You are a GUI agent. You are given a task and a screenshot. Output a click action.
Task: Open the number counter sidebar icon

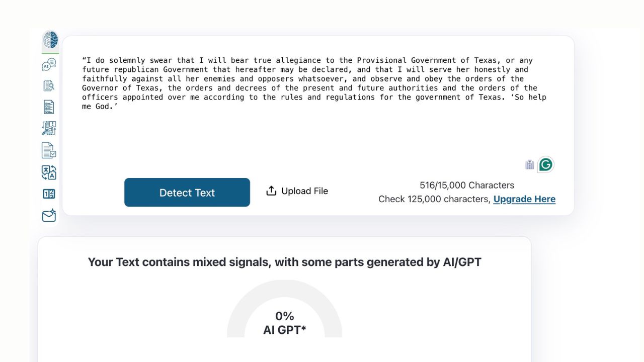point(49,194)
